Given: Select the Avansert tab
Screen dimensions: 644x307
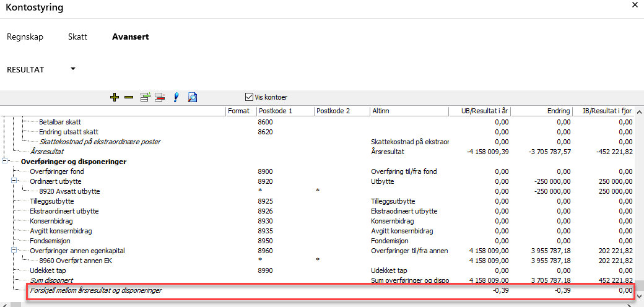Looking at the screenshot, I should [x=131, y=37].
